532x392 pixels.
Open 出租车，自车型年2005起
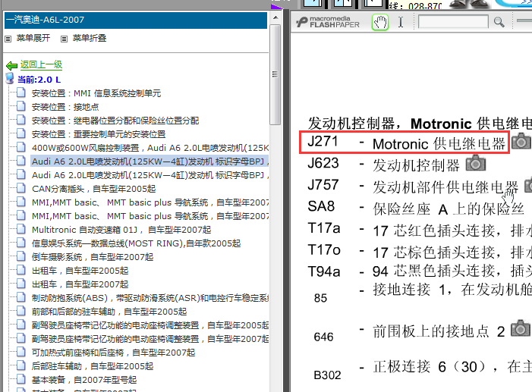80,271
